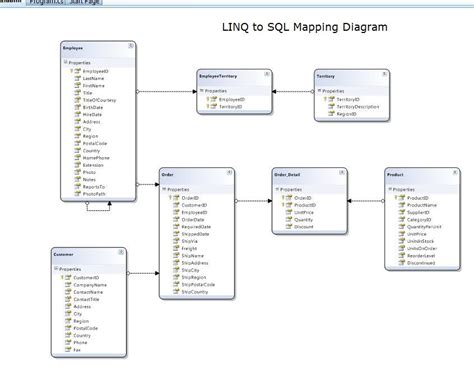Select the Order_Detail entity title
Image resolution: width=474 pixels, height=372 pixels.
287,175
